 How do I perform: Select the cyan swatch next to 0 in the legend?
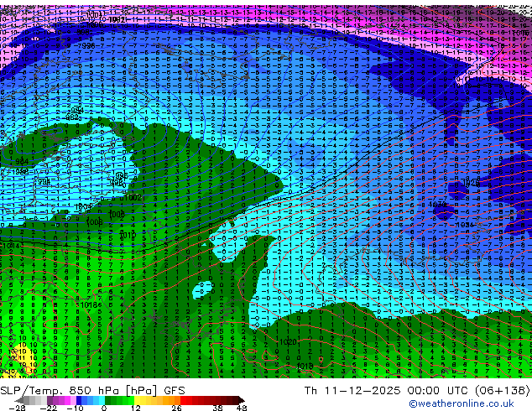coord(102,400)
